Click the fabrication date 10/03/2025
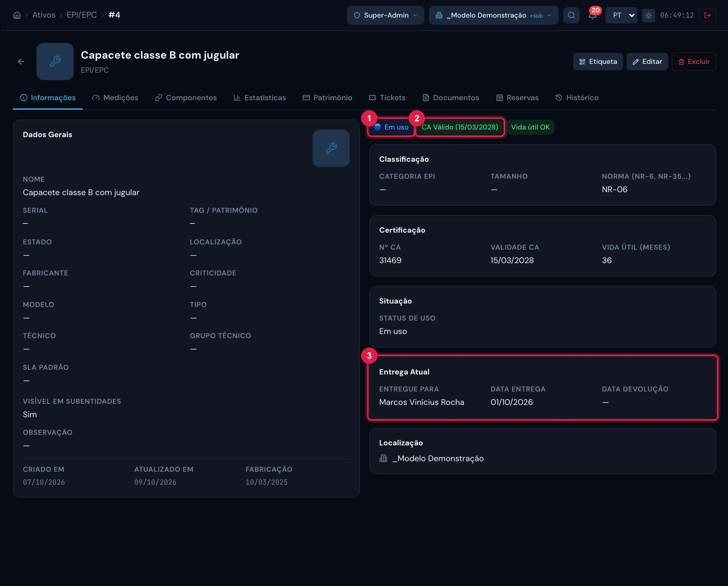The image size is (728, 586). (266, 482)
